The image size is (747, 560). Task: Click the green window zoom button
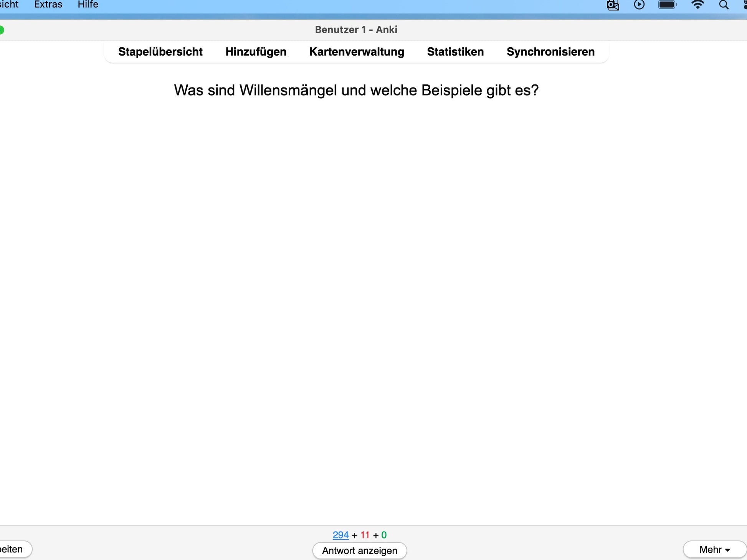[2, 30]
